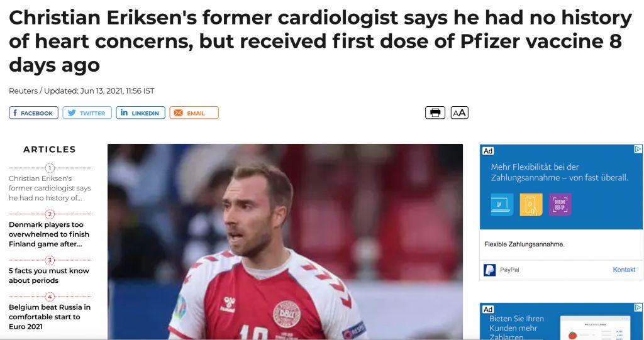Send the article by Email
Viewport: 644px width, 340px height.
pos(194,113)
